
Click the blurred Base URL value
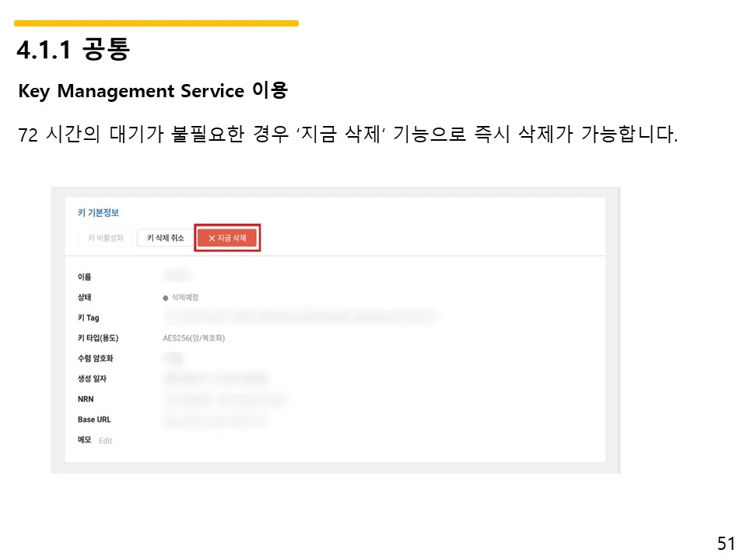pos(216,419)
